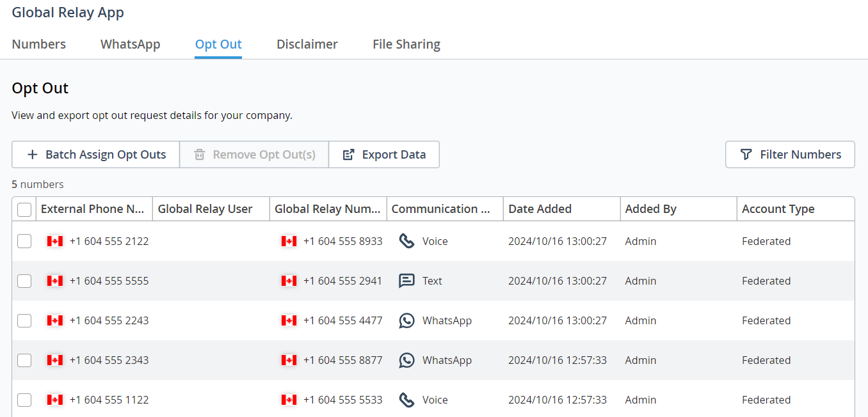Screen dimensions: 868x417
Task: Check the row for +1 604 555 2343
Action: [24, 360]
